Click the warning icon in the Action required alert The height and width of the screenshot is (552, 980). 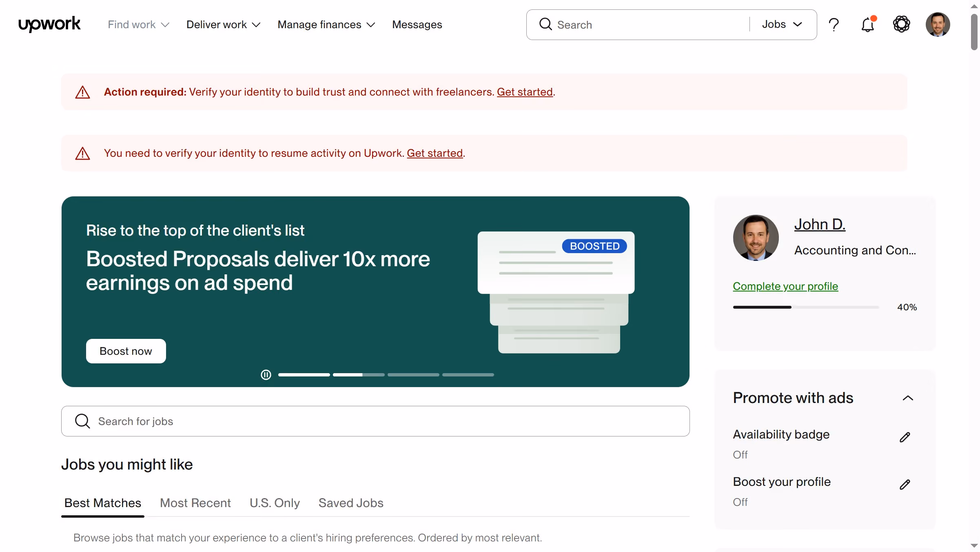pos(83,92)
